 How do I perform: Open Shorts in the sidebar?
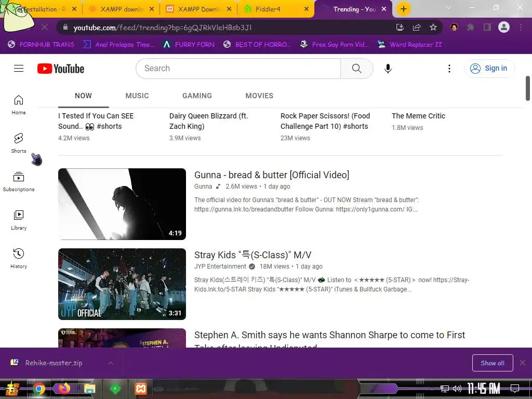19,143
